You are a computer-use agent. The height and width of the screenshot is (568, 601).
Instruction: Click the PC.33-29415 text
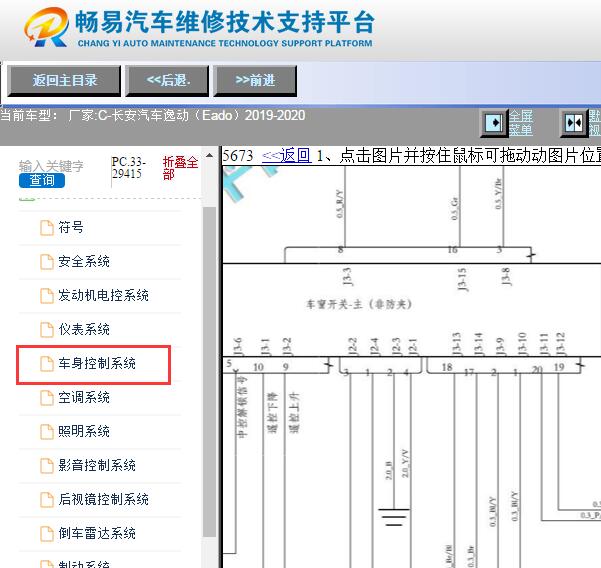pyautogui.click(x=128, y=168)
